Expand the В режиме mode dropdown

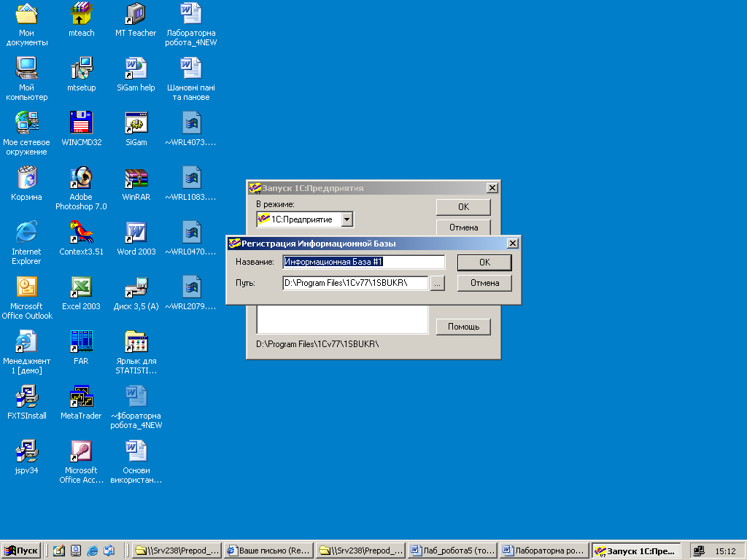tap(347, 219)
